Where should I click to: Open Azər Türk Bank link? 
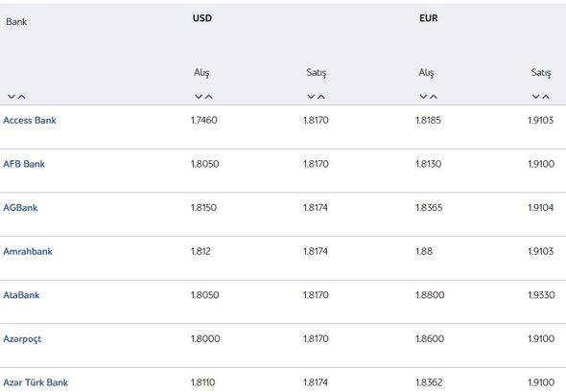pyautogui.click(x=35, y=382)
